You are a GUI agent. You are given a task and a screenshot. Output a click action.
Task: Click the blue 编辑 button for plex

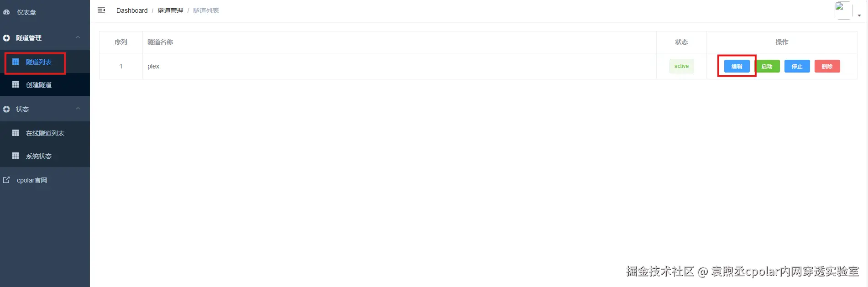(737, 66)
